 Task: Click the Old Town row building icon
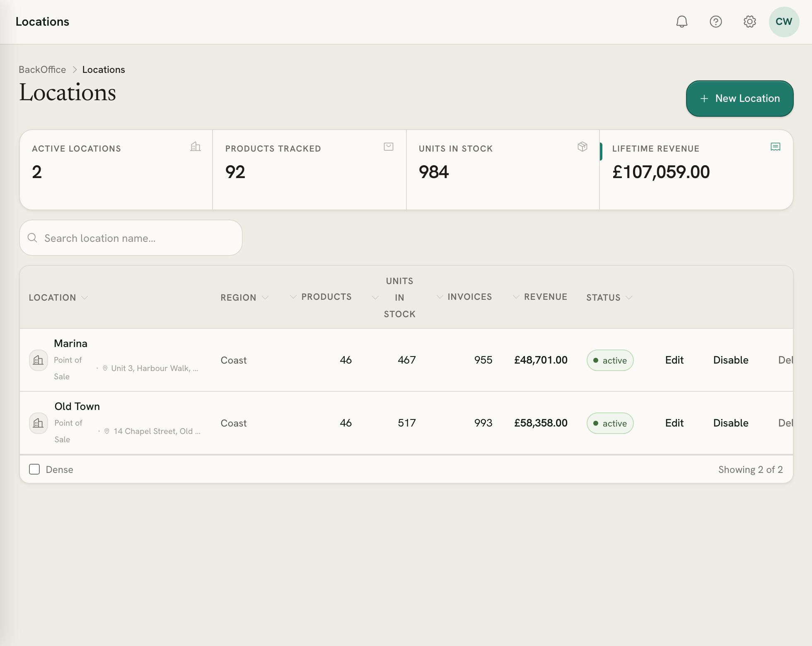(x=38, y=423)
